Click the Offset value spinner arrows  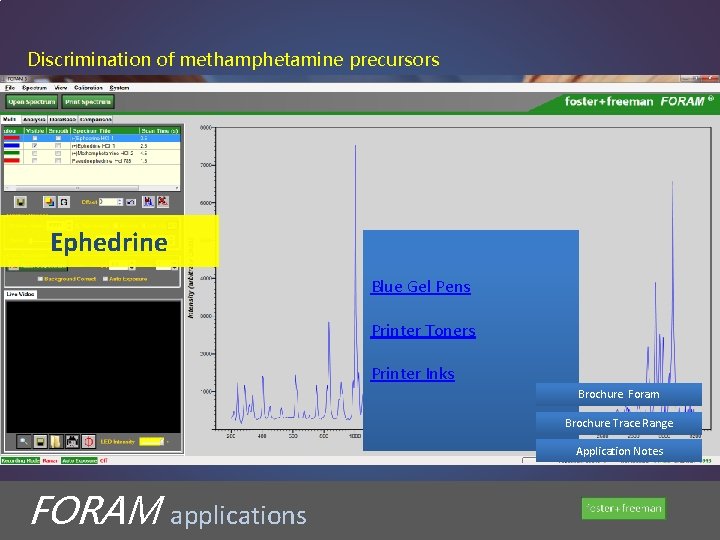[x=120, y=202]
